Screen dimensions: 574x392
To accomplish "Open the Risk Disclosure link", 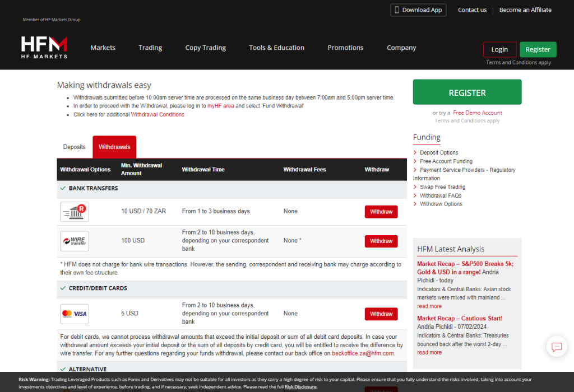I will [300, 387].
